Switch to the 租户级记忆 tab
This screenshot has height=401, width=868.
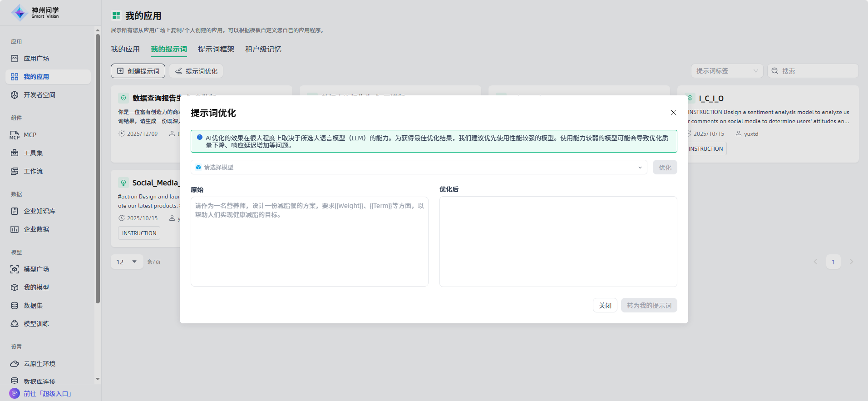pos(263,49)
